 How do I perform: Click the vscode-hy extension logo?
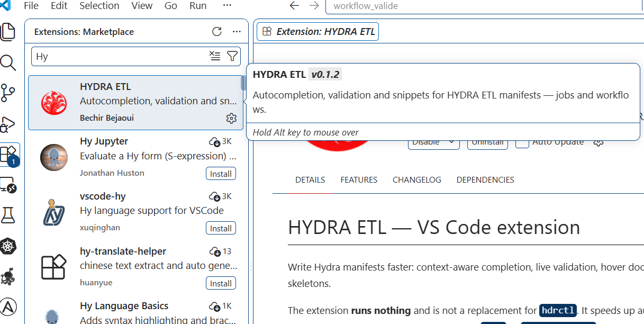pyautogui.click(x=54, y=212)
